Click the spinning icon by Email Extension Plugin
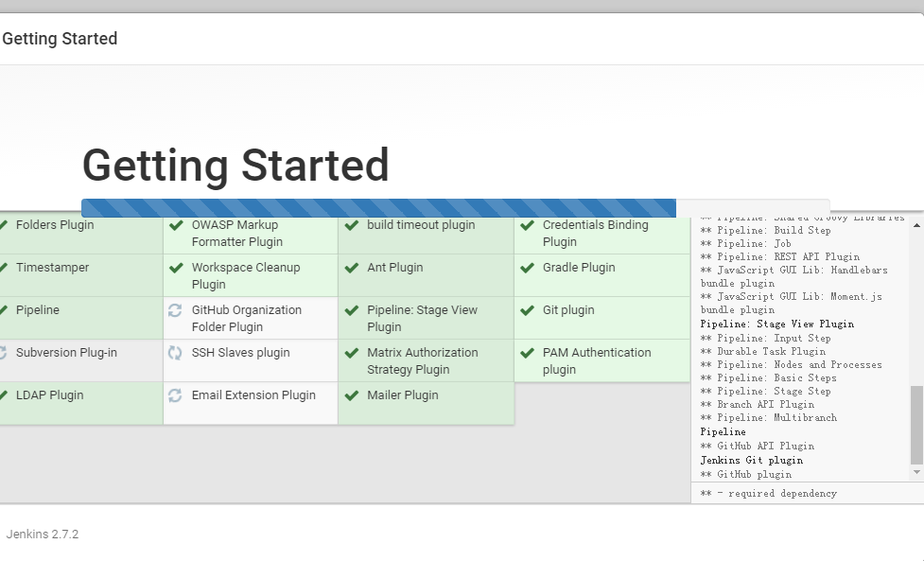The height and width of the screenshot is (561, 924). click(175, 394)
